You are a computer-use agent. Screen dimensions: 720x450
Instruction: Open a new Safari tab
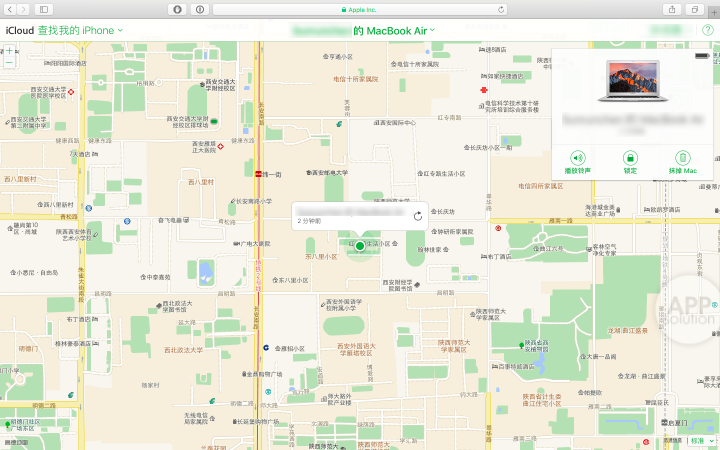coord(714,12)
